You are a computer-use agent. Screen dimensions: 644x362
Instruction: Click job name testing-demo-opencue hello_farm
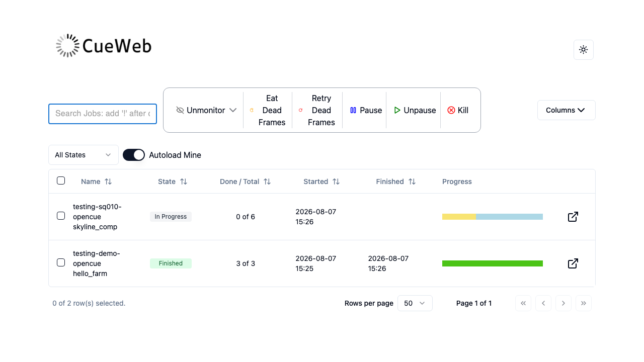click(x=97, y=263)
